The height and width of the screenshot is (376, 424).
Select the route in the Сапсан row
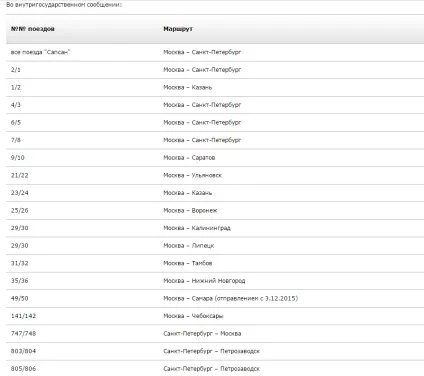coord(202,52)
